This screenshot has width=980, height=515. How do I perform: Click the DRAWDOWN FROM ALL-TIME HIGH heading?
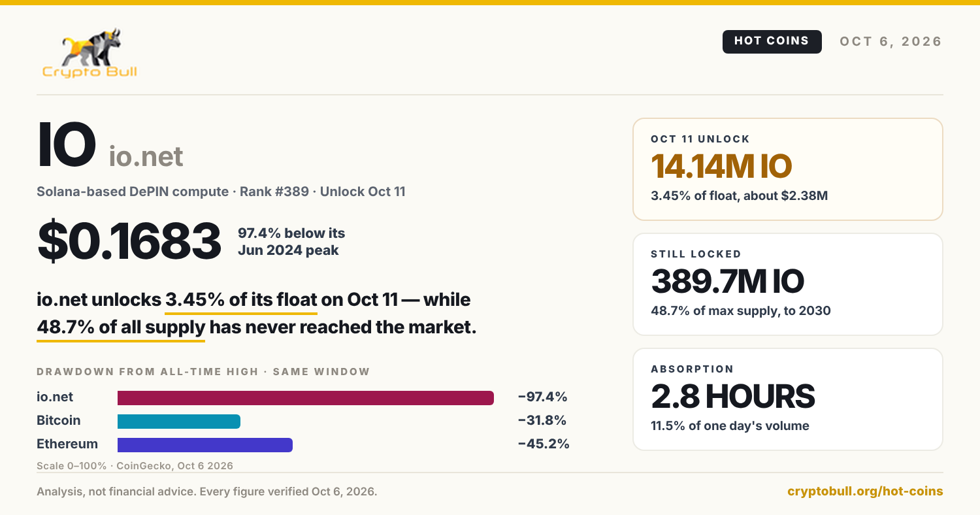pos(203,372)
